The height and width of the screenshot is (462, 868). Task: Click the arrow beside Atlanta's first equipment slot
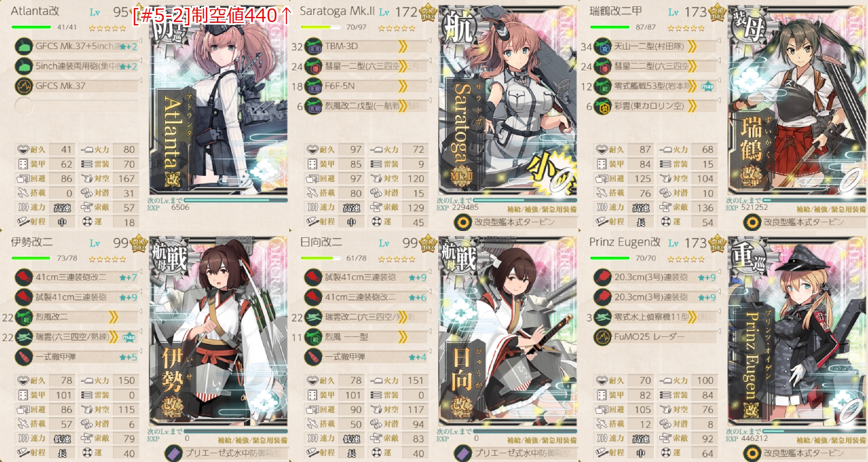coord(140,41)
